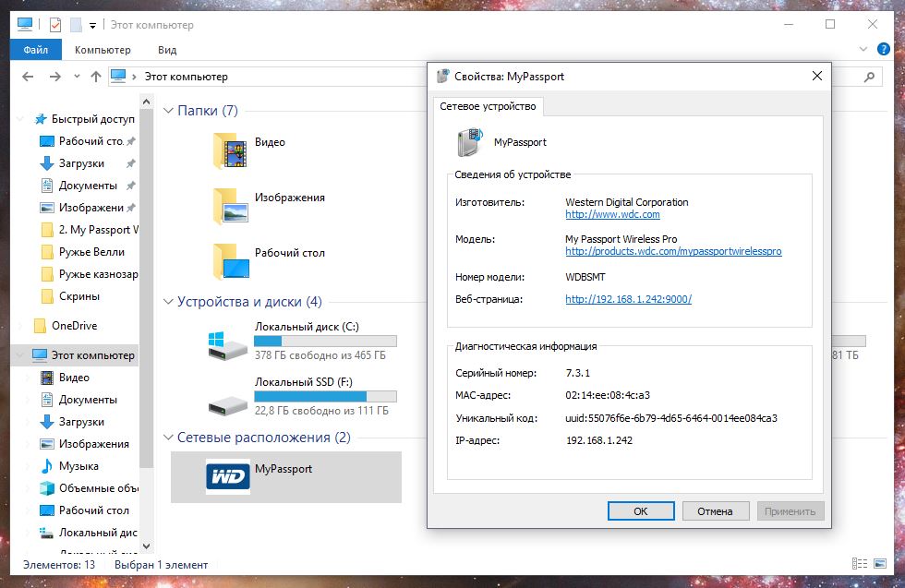Click the uuid unique code value
This screenshot has width=905, height=588.
pyautogui.click(x=671, y=418)
